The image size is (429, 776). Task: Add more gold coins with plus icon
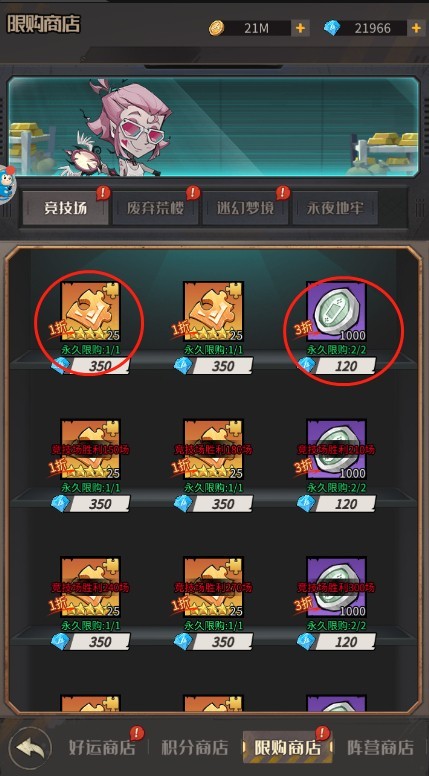(x=300, y=28)
